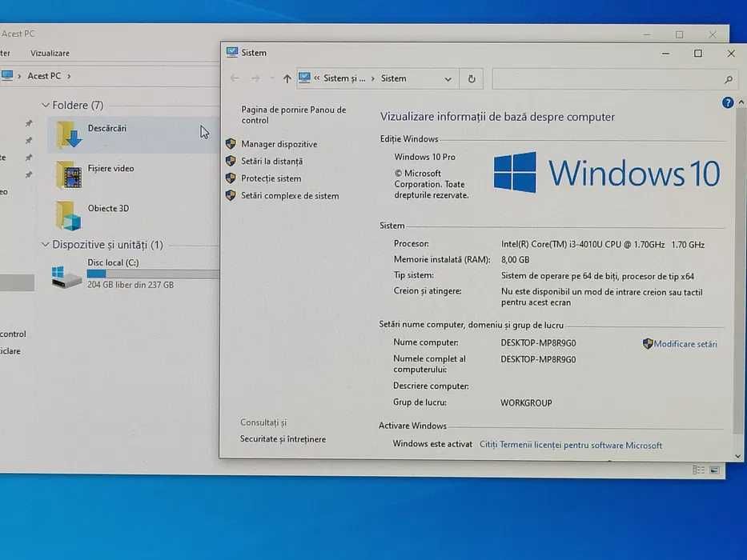This screenshot has width=747, height=560.
Task: Open help with the blue question icon
Action: [728, 102]
